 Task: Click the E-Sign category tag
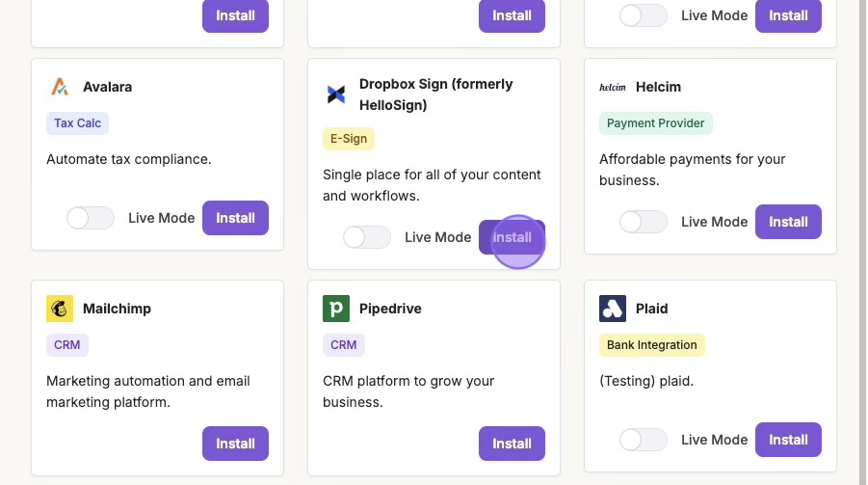click(349, 139)
